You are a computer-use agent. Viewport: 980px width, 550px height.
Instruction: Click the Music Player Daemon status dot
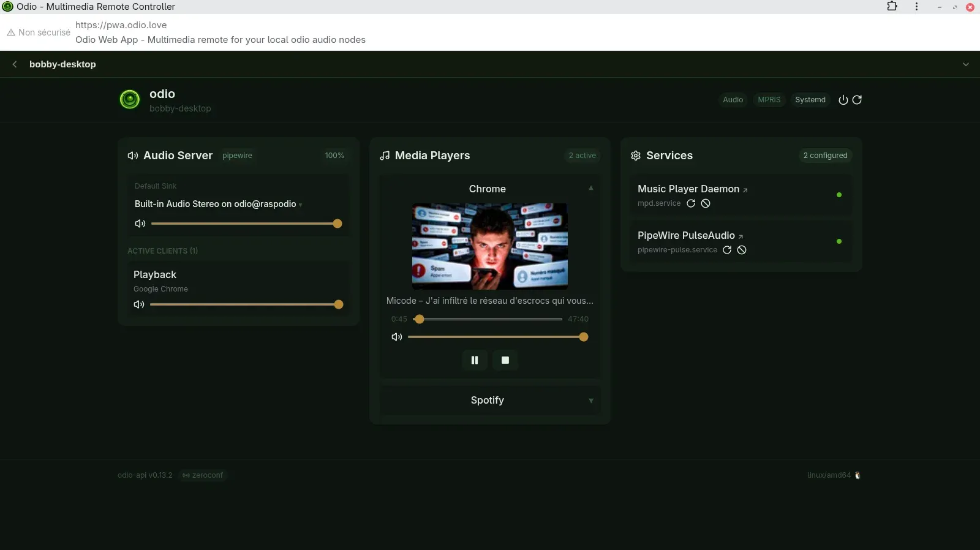[x=839, y=195]
